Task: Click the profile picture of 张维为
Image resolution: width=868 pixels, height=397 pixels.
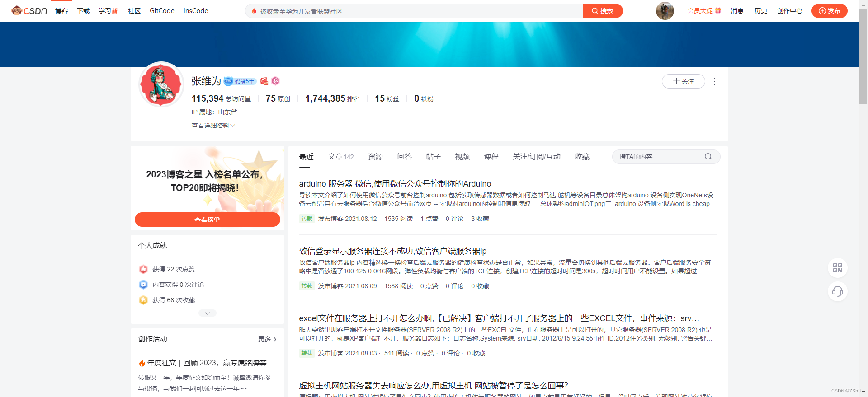Action: [x=161, y=84]
